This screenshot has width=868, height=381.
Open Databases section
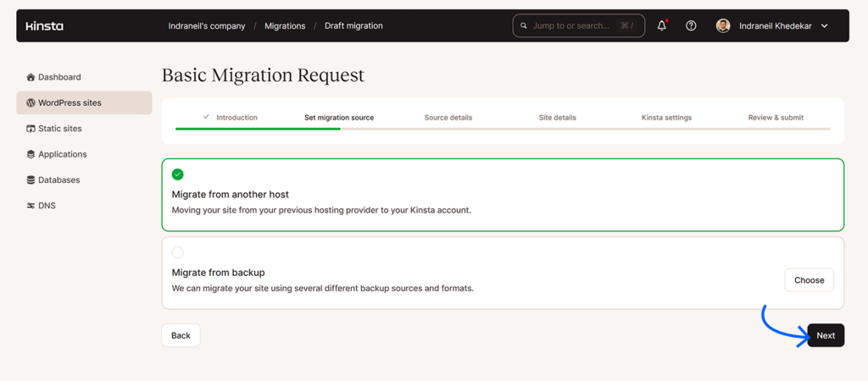84,180
